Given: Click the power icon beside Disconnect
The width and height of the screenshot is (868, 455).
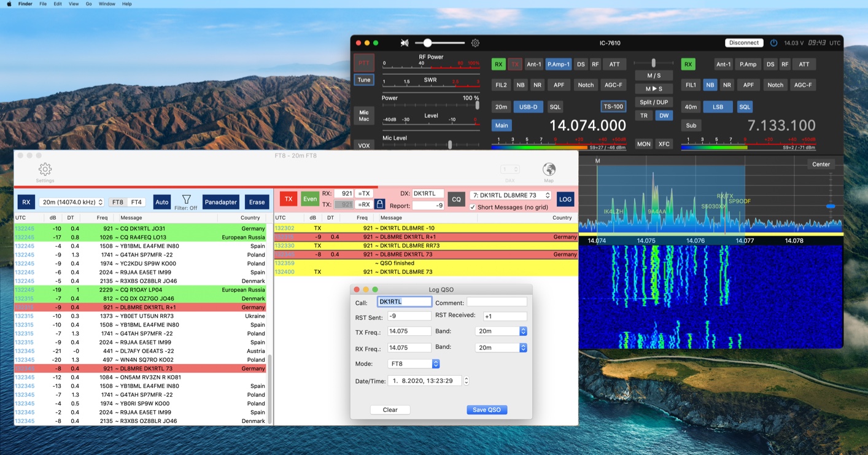Looking at the screenshot, I should click(x=773, y=42).
